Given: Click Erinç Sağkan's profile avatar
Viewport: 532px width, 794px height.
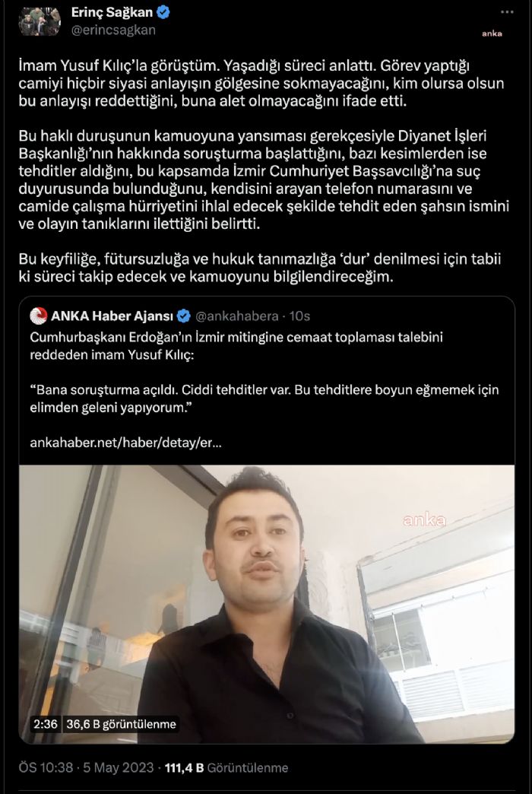Looking at the screenshot, I should [40, 21].
